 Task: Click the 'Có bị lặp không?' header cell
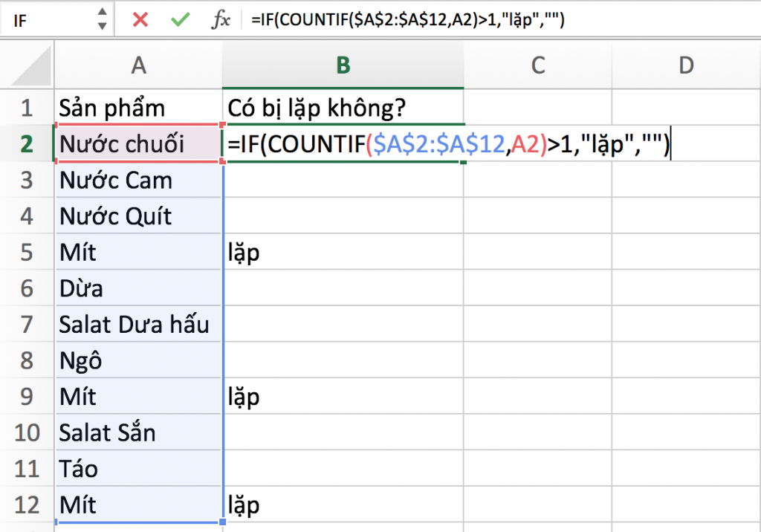342,107
